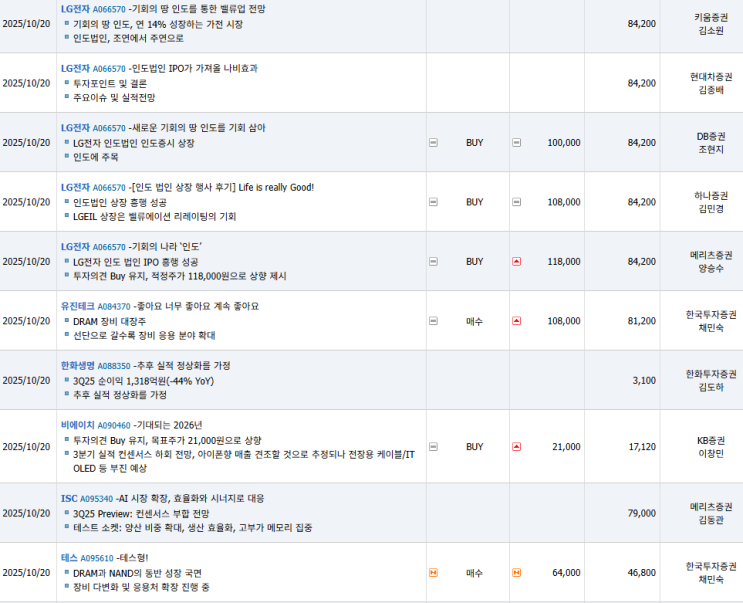743x603 pixels.
Task: Click the red up-arrow icon beside 21,000
Action: coord(516,447)
